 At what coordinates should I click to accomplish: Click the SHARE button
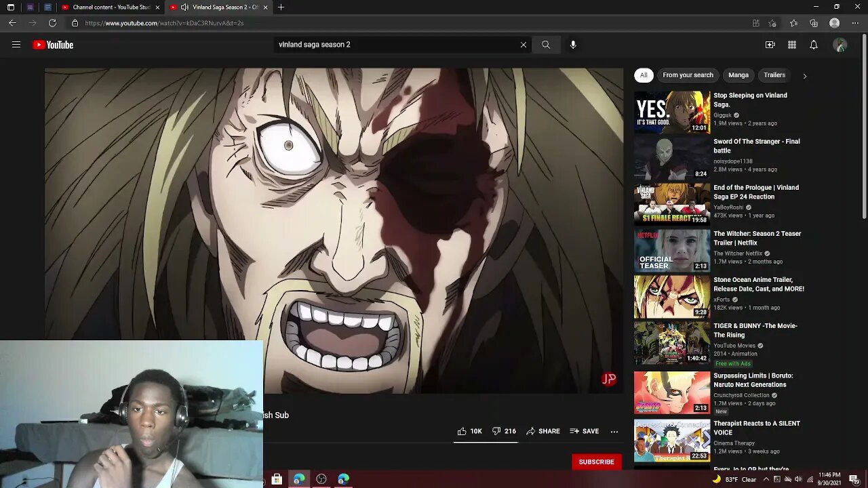[543, 431]
